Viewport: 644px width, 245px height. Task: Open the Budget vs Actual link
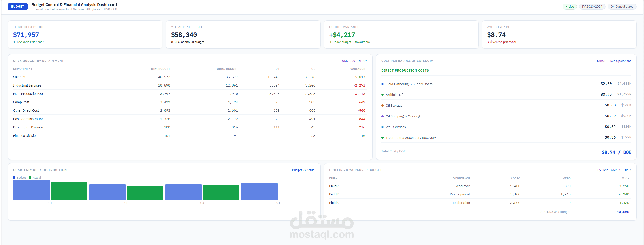click(x=303, y=170)
